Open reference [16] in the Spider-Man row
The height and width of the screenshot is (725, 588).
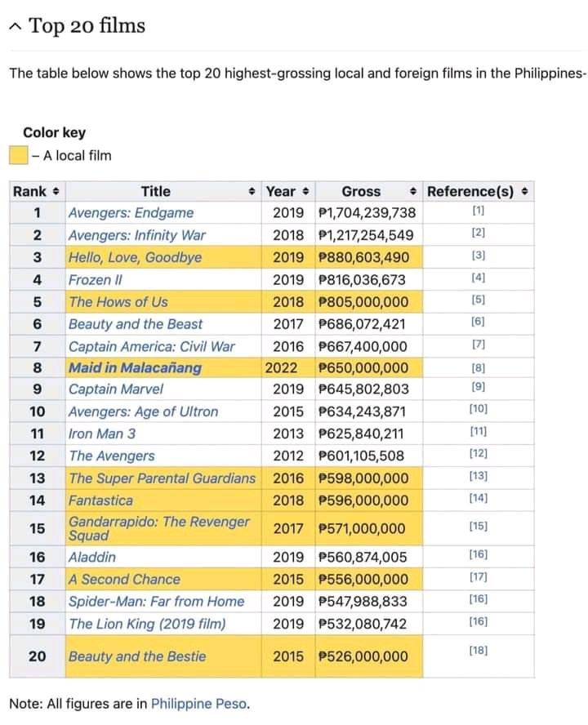click(479, 599)
